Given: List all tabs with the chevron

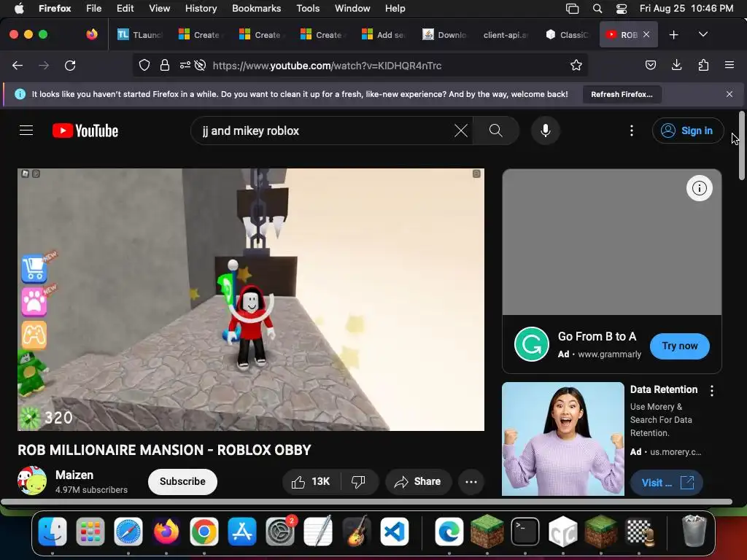Looking at the screenshot, I should (703, 34).
